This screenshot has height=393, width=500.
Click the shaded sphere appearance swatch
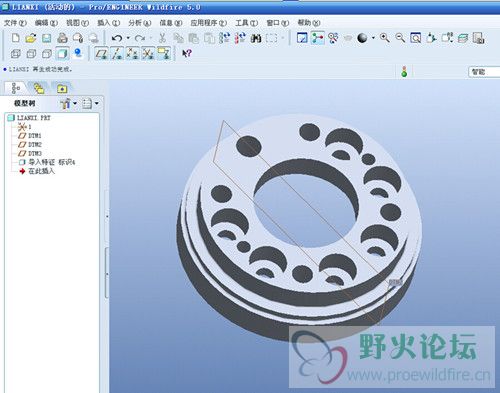tap(362, 38)
